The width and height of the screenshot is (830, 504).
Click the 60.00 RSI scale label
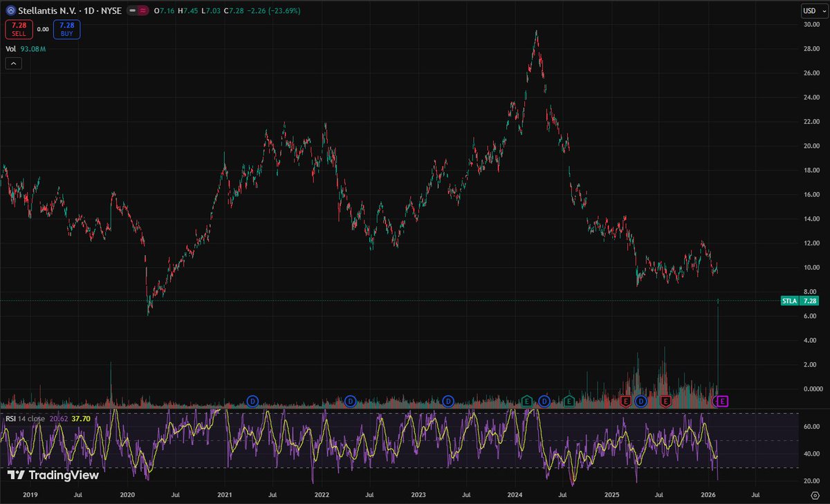pos(811,427)
